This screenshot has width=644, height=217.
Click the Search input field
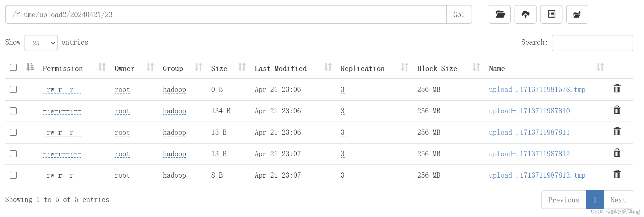coord(592,43)
